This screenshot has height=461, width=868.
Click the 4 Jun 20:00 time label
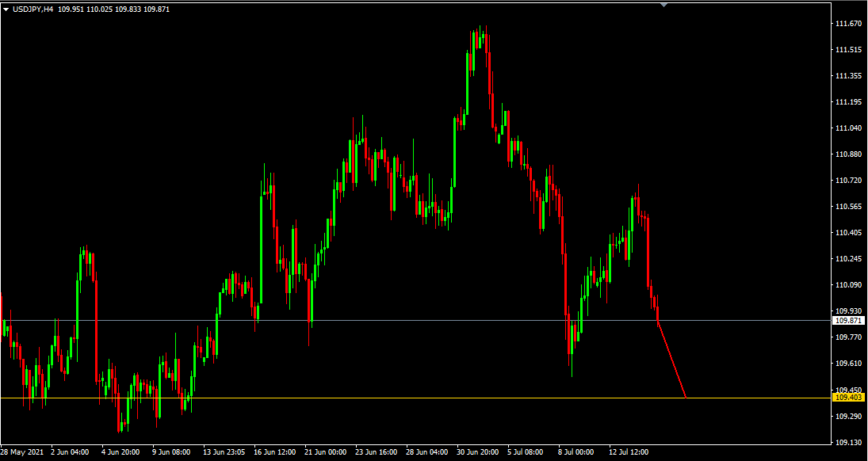tap(120, 452)
